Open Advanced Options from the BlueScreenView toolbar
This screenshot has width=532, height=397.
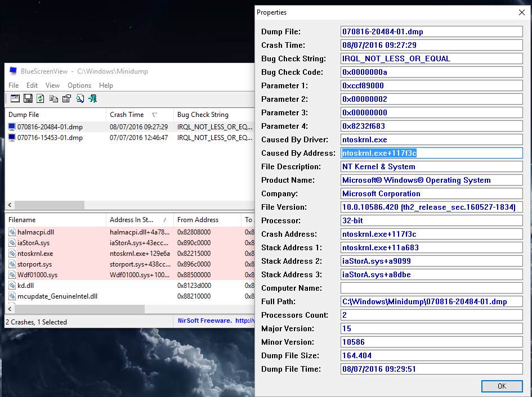(15, 98)
